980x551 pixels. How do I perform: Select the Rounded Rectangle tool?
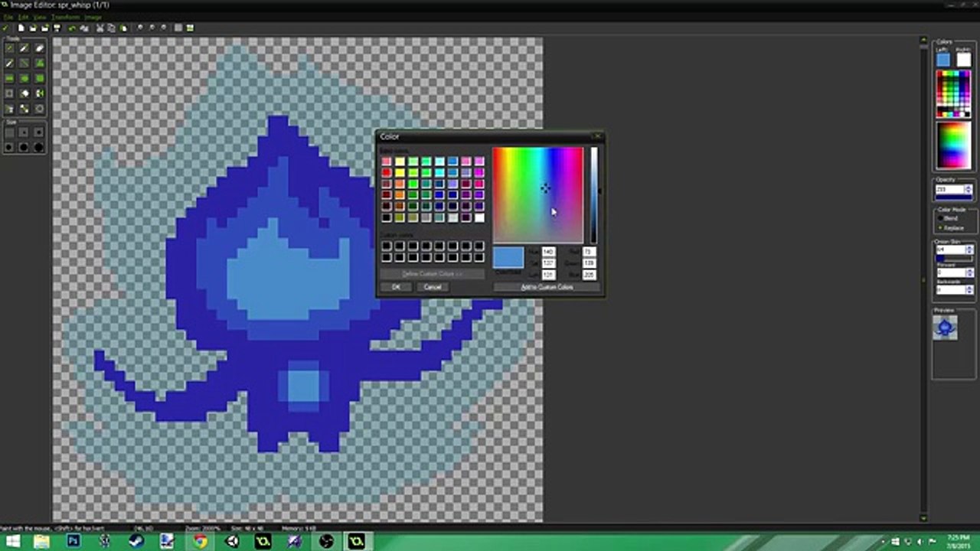[40, 78]
